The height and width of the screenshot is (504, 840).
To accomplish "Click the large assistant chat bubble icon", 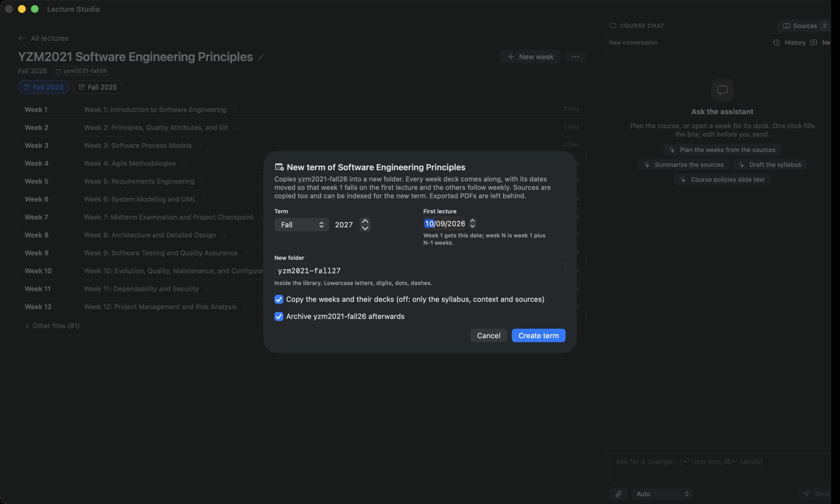I will pos(722,90).
